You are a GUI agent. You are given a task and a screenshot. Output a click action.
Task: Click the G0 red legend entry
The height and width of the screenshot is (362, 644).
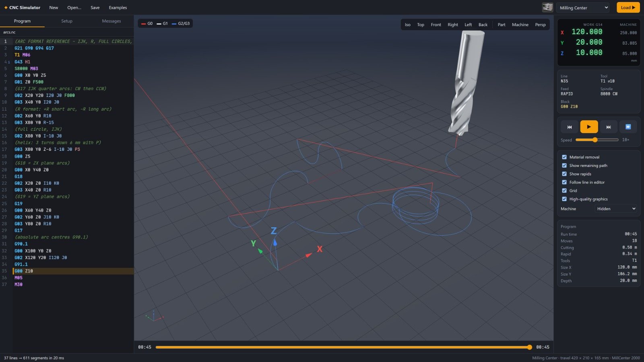147,24
